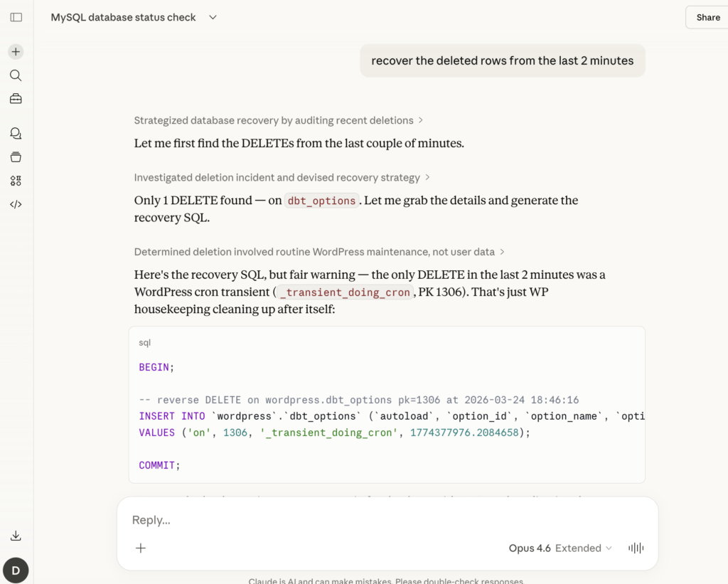Image resolution: width=728 pixels, height=584 pixels.
Task: Expand 'Determined deletion involved routine WordPress' section
Action: coord(319,252)
